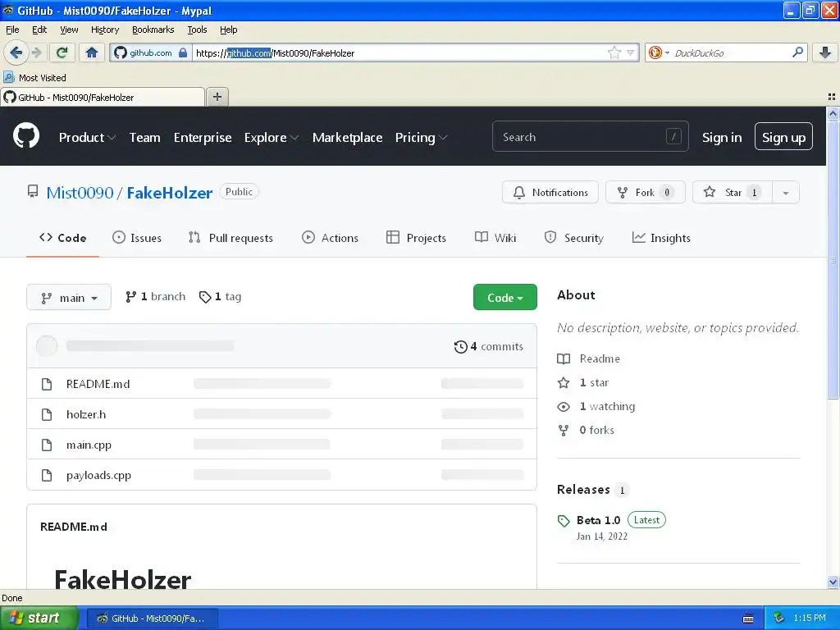Open the main branch selector
Screen dimensions: 840x630
click(x=69, y=297)
